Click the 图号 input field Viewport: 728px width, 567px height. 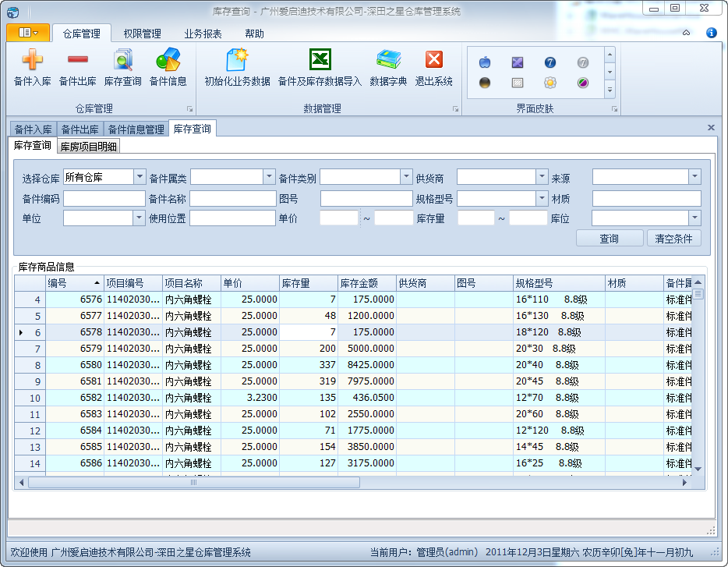(366, 198)
